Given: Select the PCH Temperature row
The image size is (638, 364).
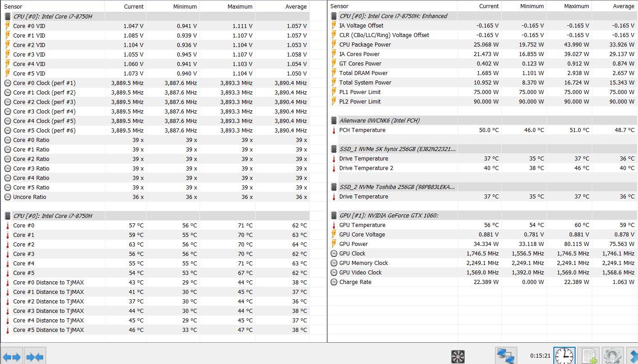Looking at the screenshot, I should [362, 130].
